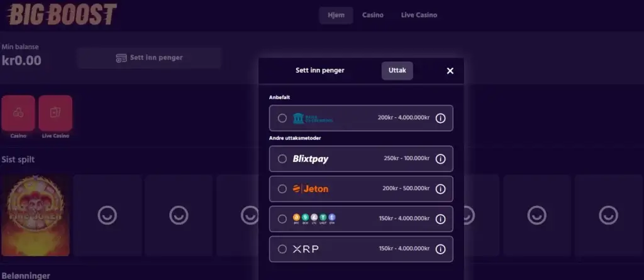Open info for bank transfer method
Image resolution: width=644 pixels, height=280 pixels.
click(x=440, y=118)
